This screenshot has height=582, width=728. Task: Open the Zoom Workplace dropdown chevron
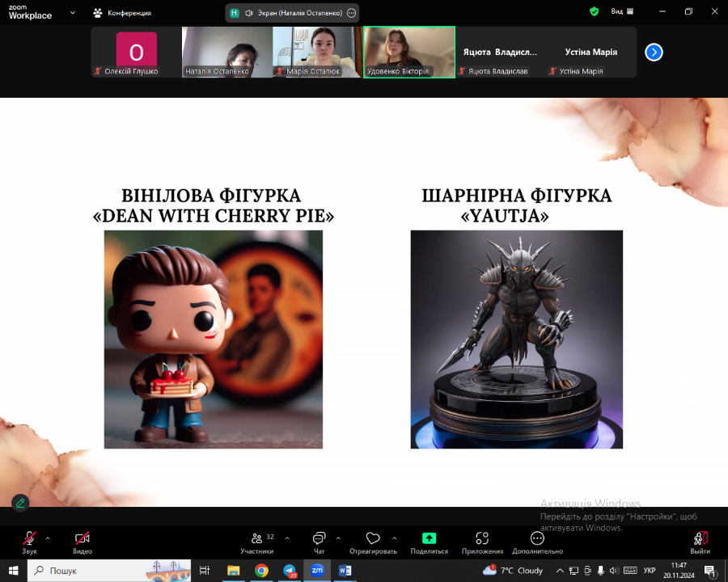pyautogui.click(x=73, y=13)
